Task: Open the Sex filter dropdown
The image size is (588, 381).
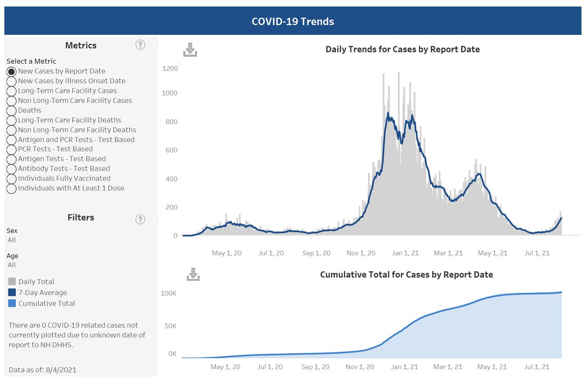Action: [x=12, y=240]
